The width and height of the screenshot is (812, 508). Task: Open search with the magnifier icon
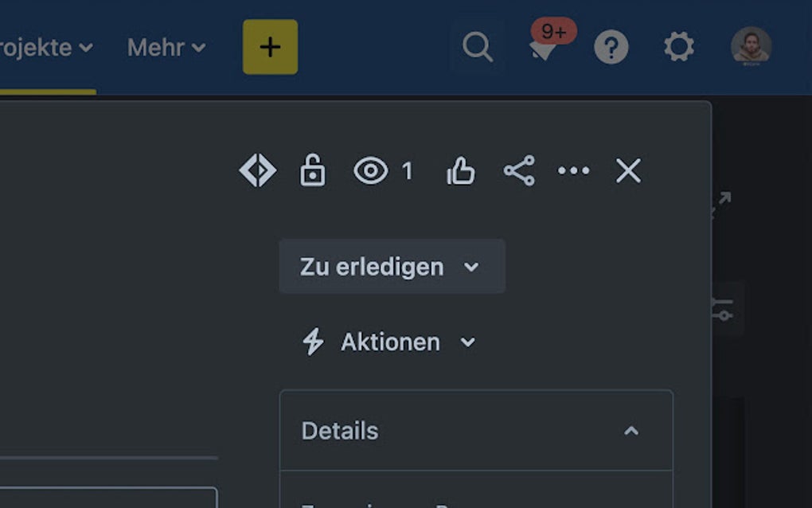click(477, 47)
